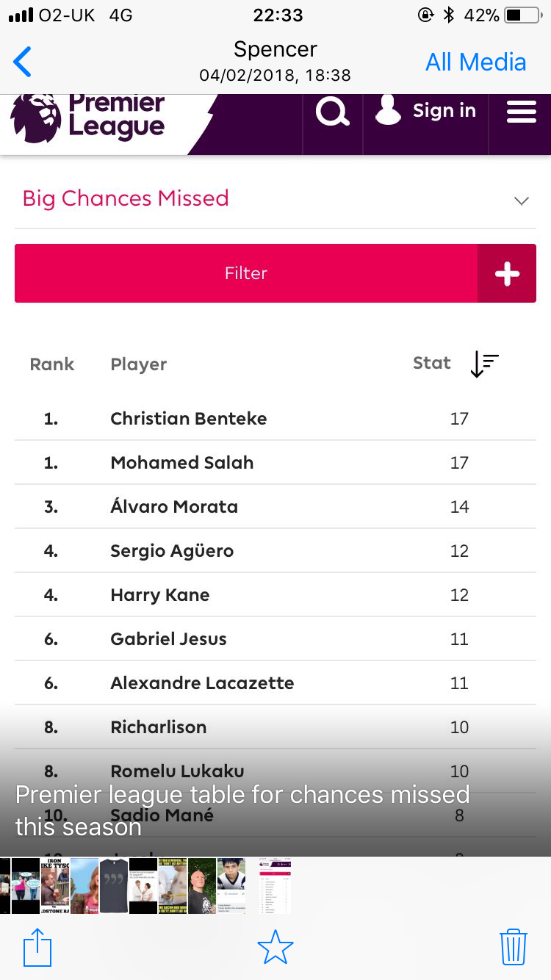Select Christian Benteke in the list
551x980 pixels.
[189, 419]
